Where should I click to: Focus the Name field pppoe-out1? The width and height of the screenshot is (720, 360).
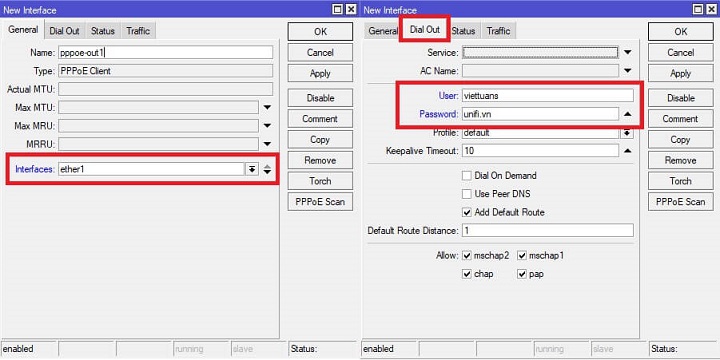point(165,52)
